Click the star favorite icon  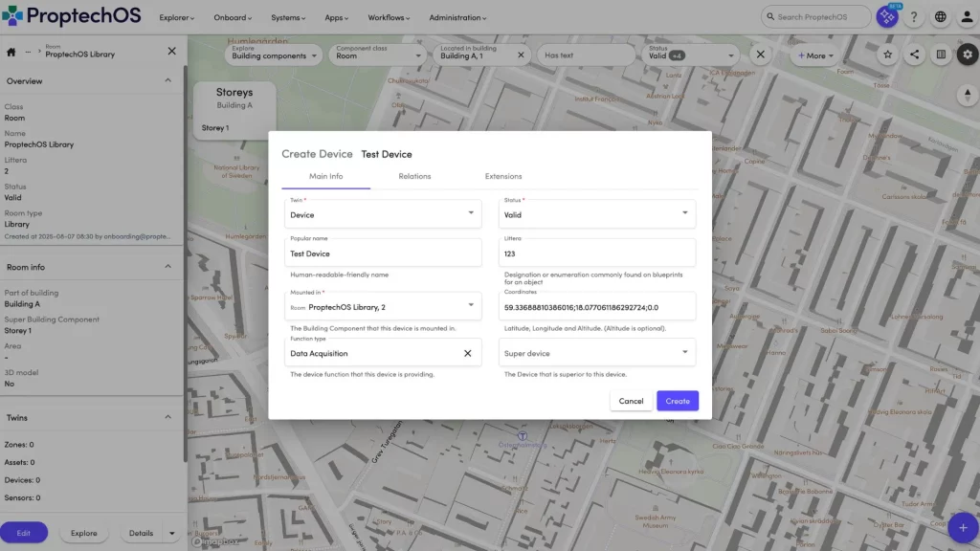887,55
